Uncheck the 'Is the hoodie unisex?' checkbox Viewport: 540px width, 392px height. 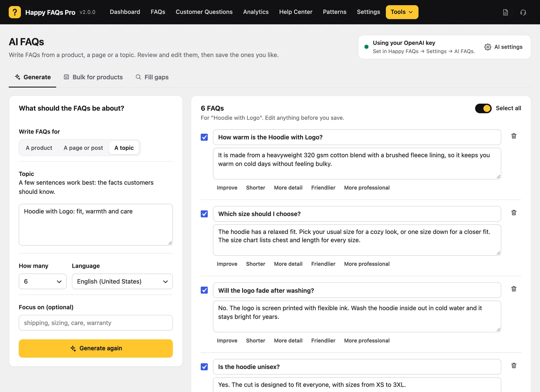coord(204,367)
